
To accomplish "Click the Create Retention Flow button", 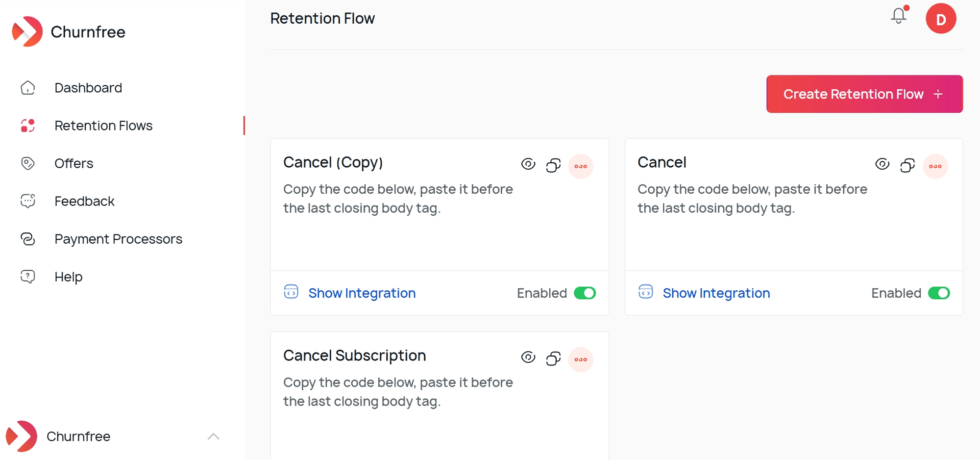I will pyautogui.click(x=864, y=94).
